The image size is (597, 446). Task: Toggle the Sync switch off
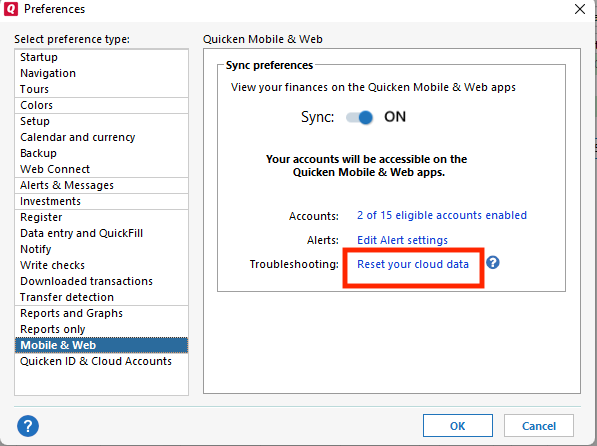359,117
